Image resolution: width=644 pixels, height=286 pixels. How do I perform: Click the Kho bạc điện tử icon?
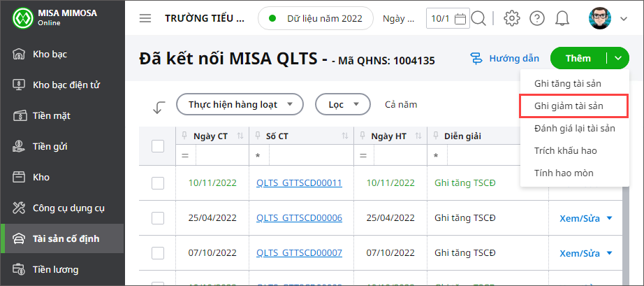(x=19, y=85)
